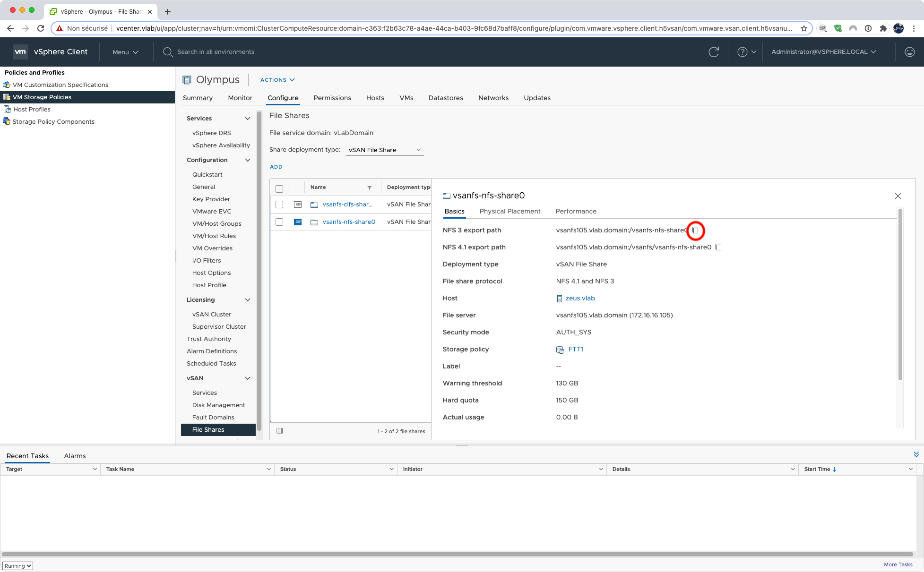Copy the NFS 3 export path
Screen dimensions: 924x572
click(x=695, y=231)
